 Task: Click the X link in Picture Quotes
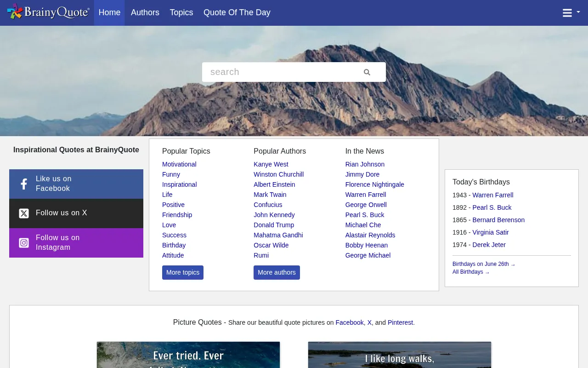coord(369,322)
